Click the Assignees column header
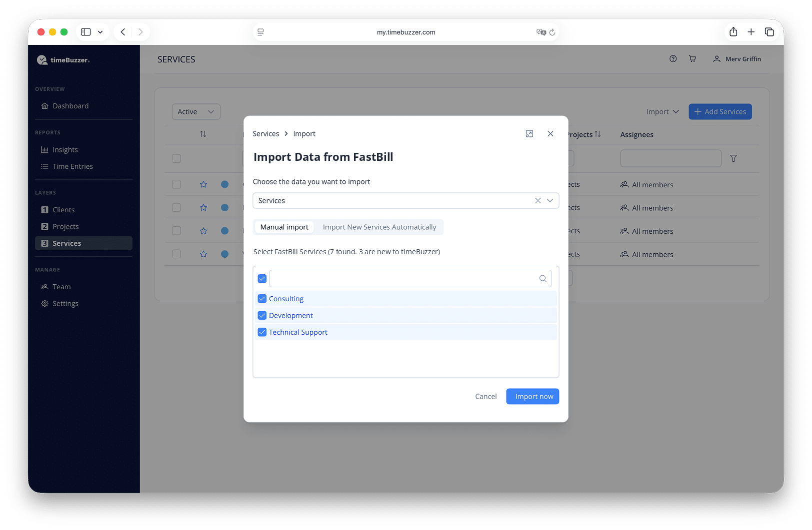 point(636,135)
